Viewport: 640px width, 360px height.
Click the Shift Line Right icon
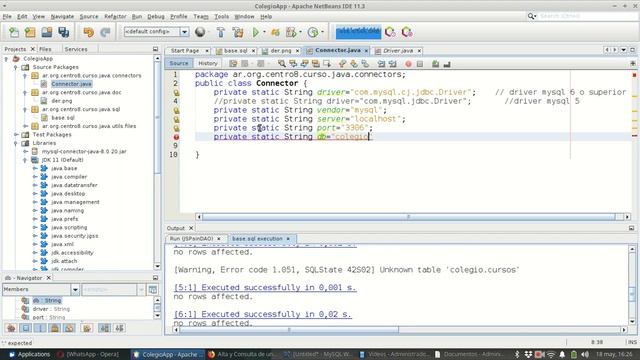pos(393,64)
